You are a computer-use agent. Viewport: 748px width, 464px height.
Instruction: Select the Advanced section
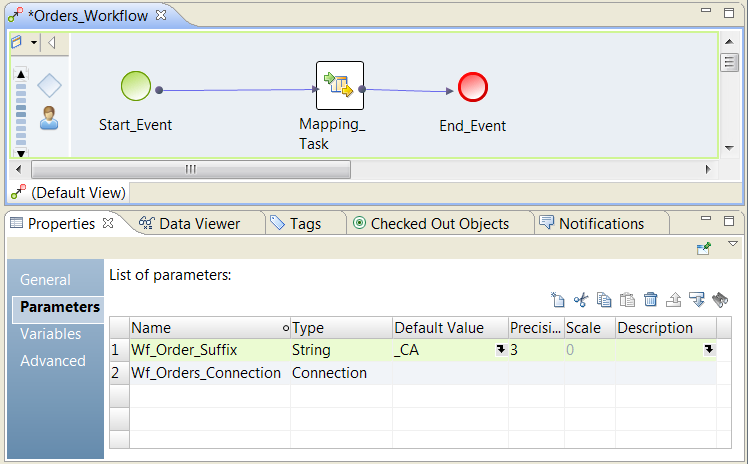[53, 360]
